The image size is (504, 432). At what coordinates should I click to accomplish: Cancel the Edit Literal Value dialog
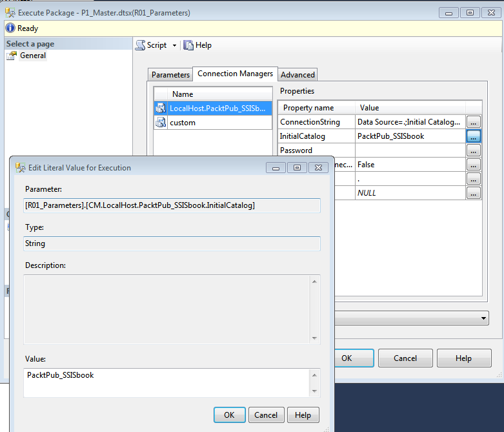tap(266, 415)
